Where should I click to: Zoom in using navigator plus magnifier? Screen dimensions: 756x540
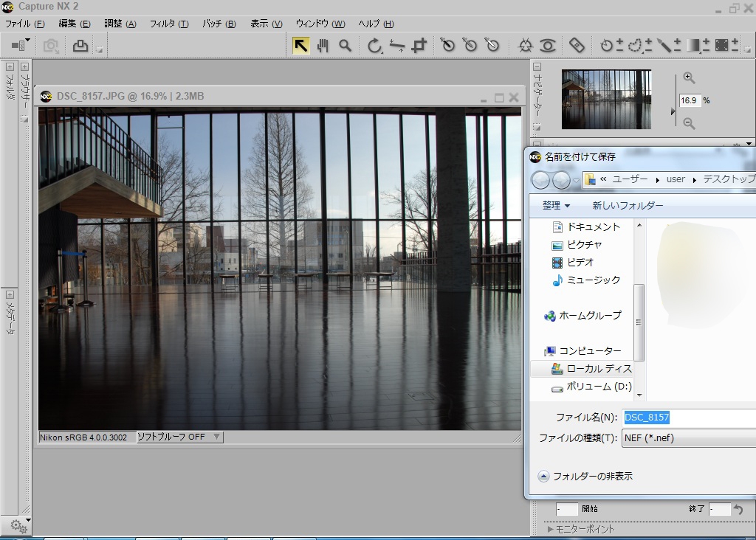coord(689,77)
